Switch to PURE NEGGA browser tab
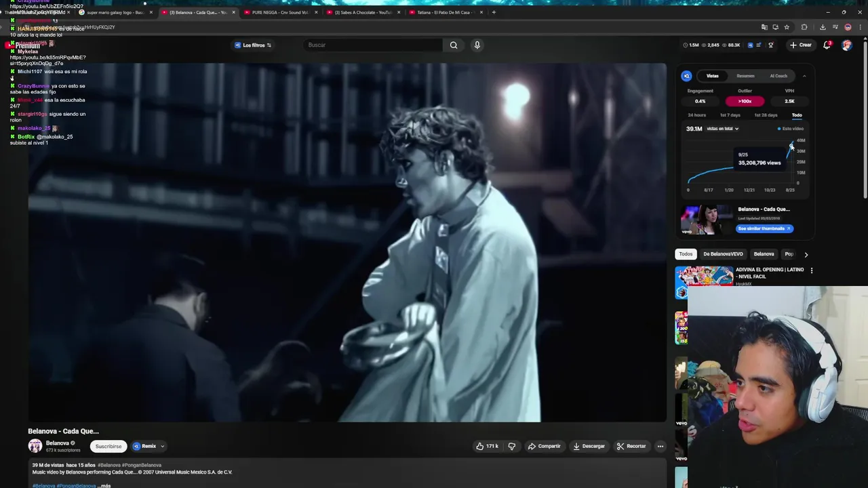This screenshot has width=868, height=488. click(279, 12)
